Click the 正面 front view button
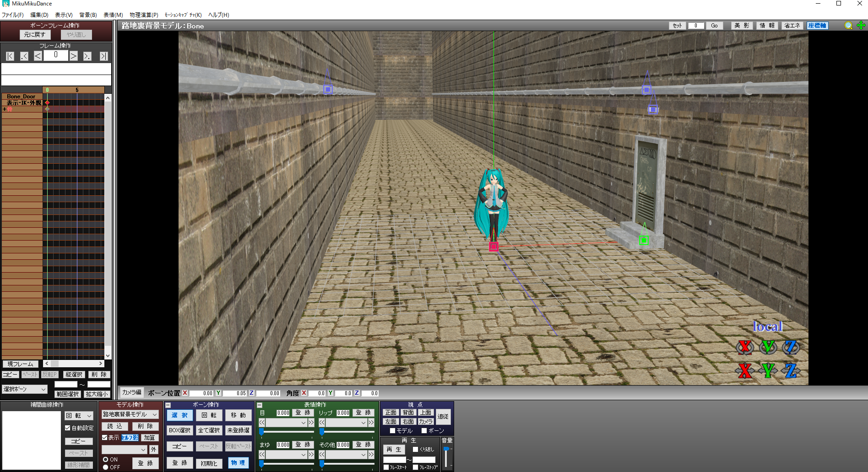Image resolution: width=868 pixels, height=472 pixels. pos(391,413)
